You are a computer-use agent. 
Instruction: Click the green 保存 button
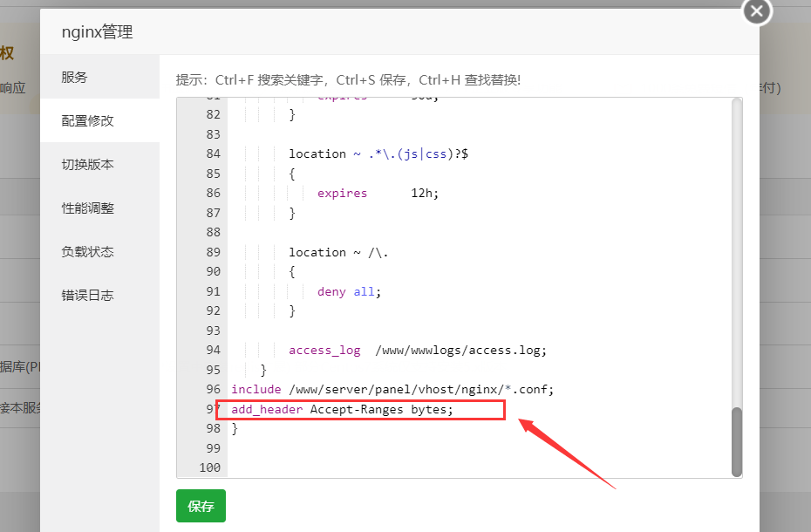(201, 506)
